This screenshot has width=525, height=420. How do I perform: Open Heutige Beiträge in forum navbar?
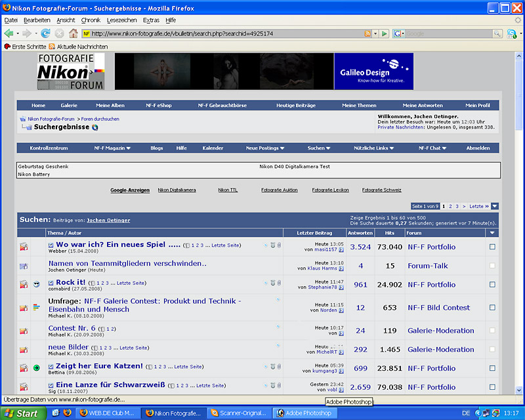(296, 106)
